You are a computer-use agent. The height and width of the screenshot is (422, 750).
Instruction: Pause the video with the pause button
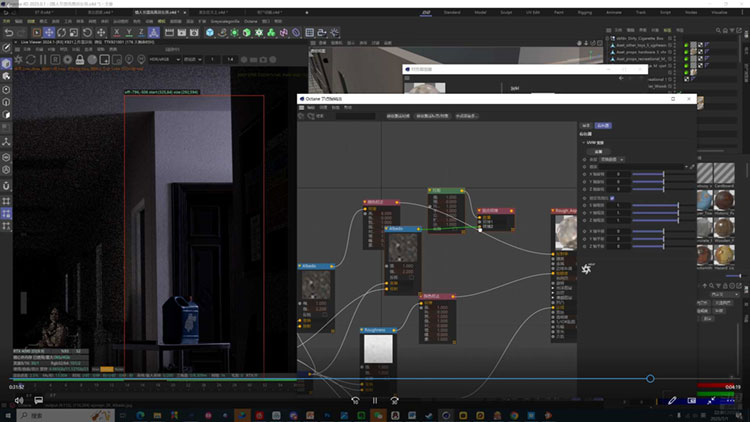pos(375,400)
